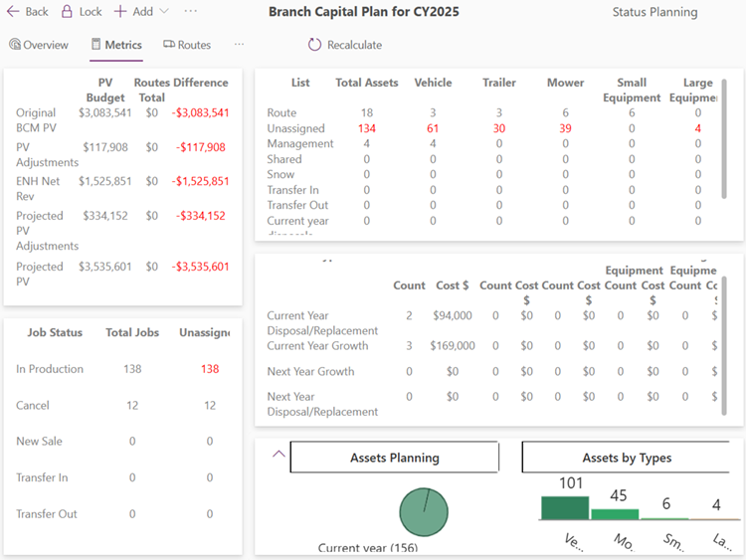
Task: Click the Original BCM PV budget $3,083,541
Action: tap(105, 112)
